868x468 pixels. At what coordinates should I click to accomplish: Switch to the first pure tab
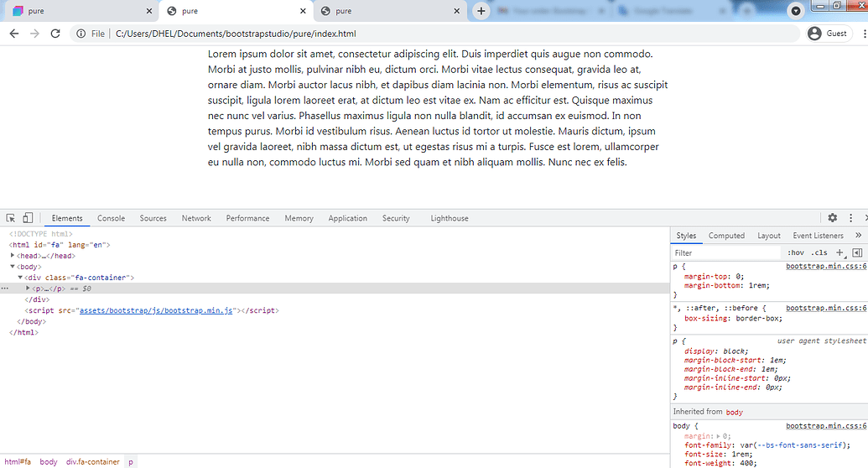point(83,11)
